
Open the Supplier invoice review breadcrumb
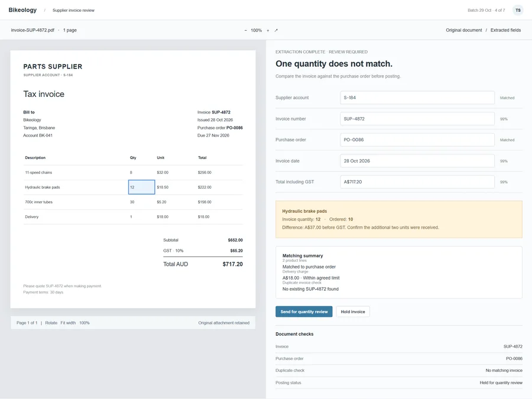(x=74, y=11)
